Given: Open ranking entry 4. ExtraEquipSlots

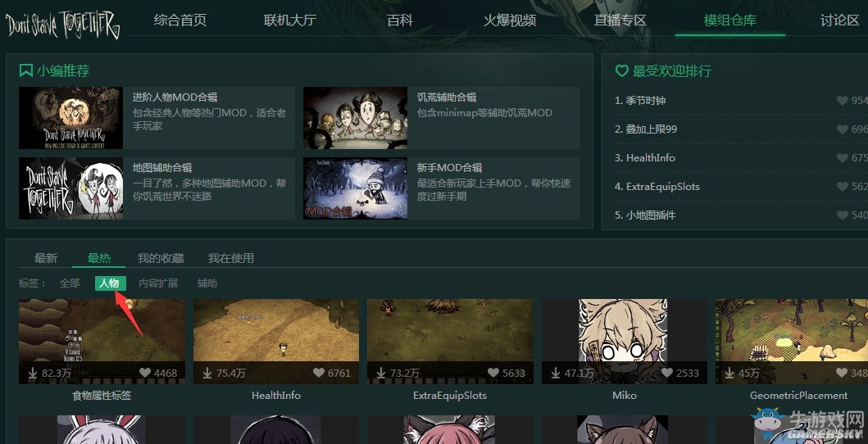Looking at the screenshot, I should tap(657, 187).
